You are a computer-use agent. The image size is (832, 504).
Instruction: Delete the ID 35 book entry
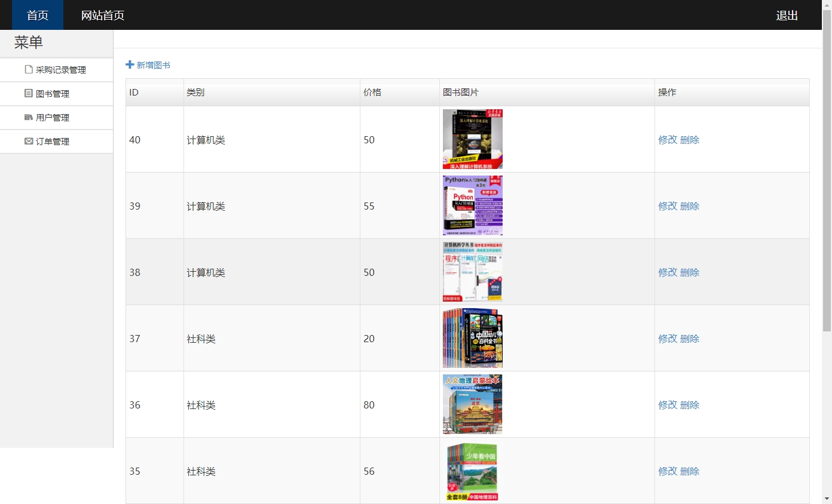690,471
